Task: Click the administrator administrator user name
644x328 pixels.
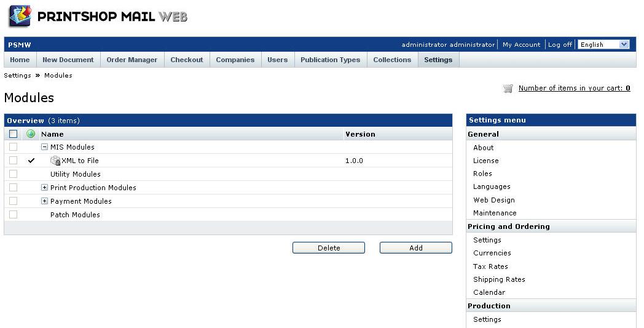Action: [448, 44]
